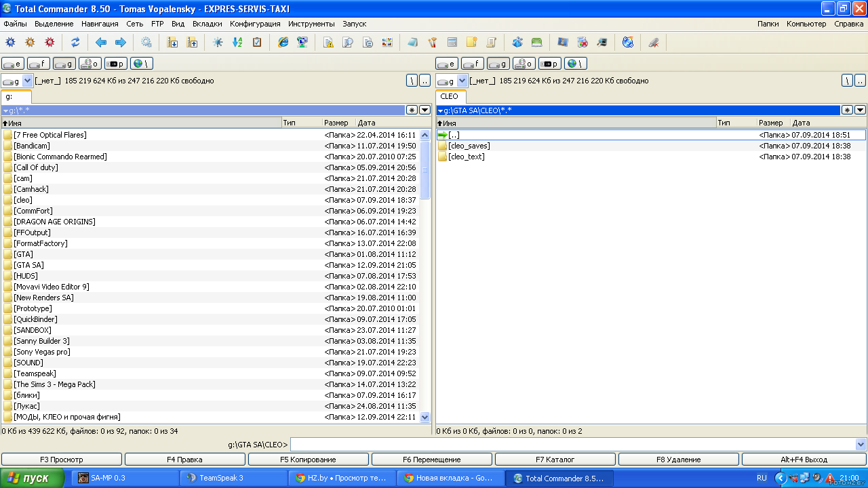Click the left panel vertical scrollbar thumb
The image size is (868, 488).
tap(425, 170)
